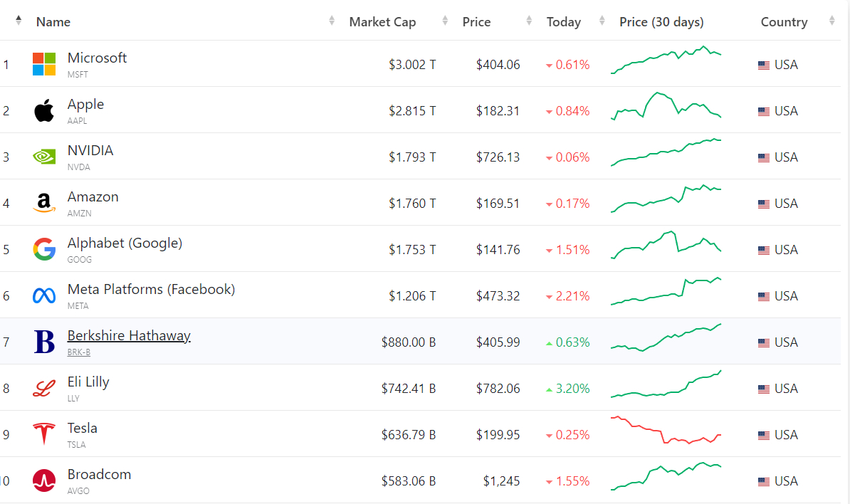Viewport: 850px width, 504px height.
Task: Click the Price column header
Action: (x=476, y=21)
